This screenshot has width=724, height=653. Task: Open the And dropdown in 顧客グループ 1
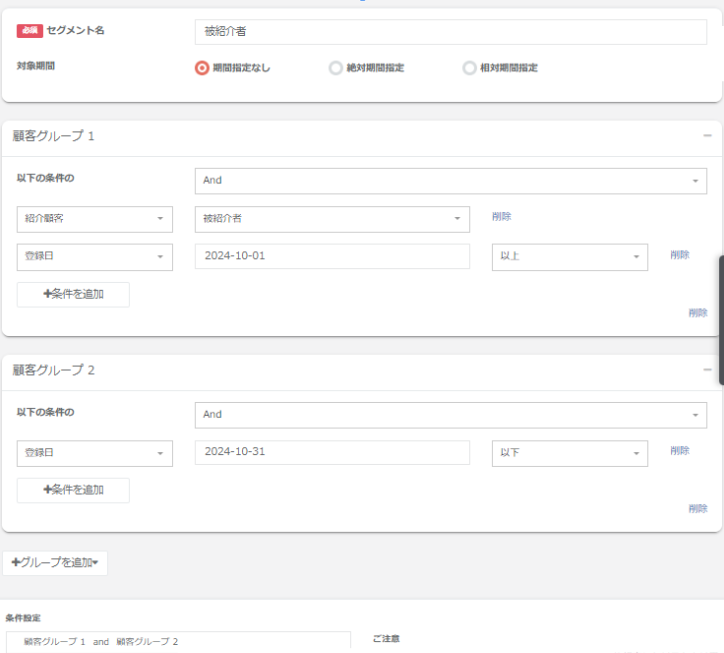pos(450,181)
